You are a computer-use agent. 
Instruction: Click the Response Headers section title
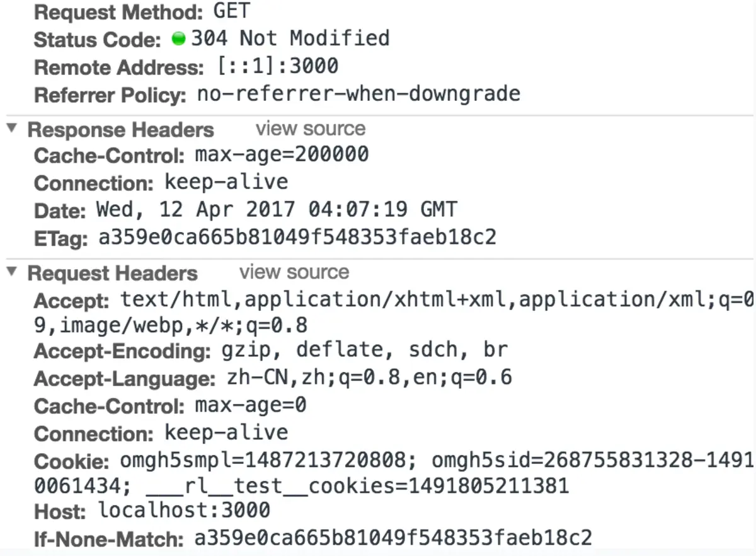tap(121, 130)
